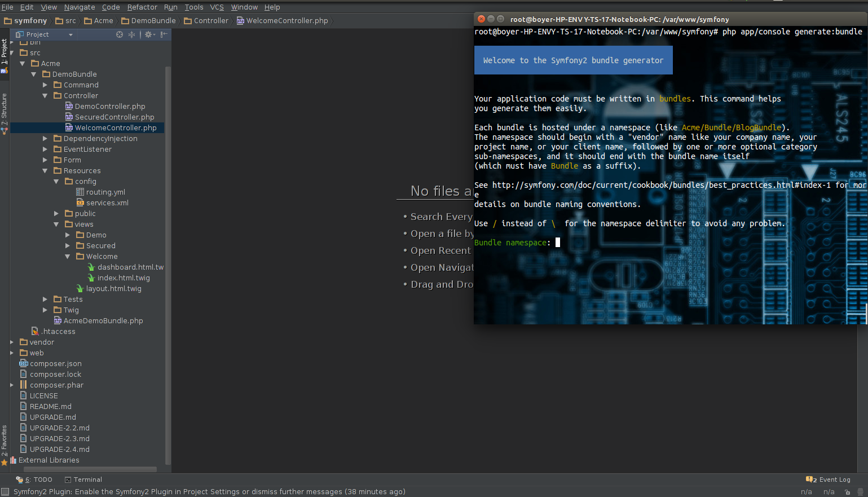Click WelcomeController.php breadcrumb item
This screenshot has height=497, width=868.
coord(282,20)
